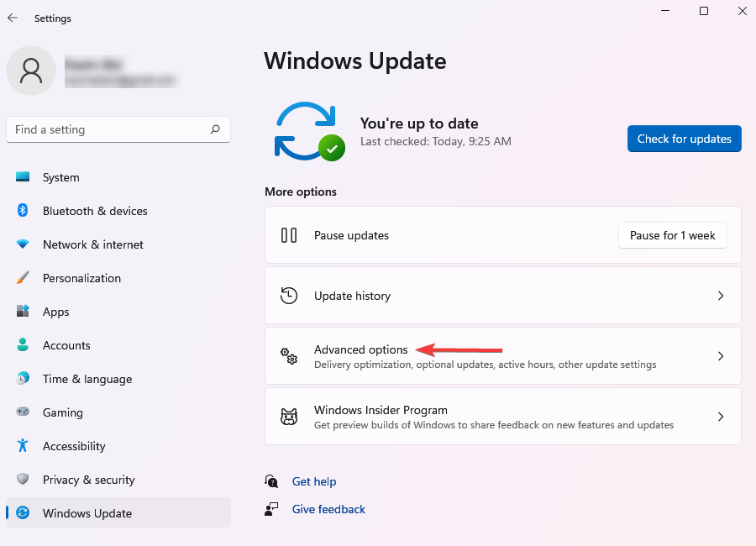
Task: Expand Update history with its chevron
Action: (x=721, y=296)
